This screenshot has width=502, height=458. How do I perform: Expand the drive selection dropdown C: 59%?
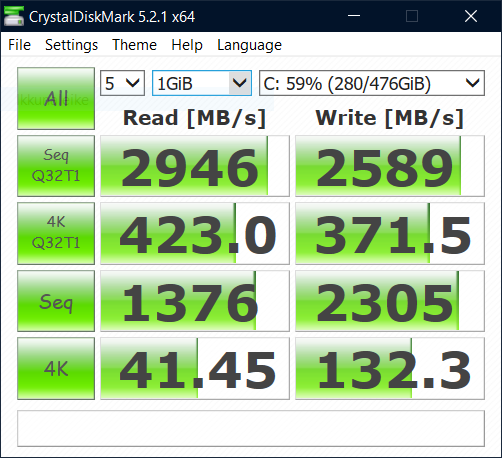coord(372,83)
